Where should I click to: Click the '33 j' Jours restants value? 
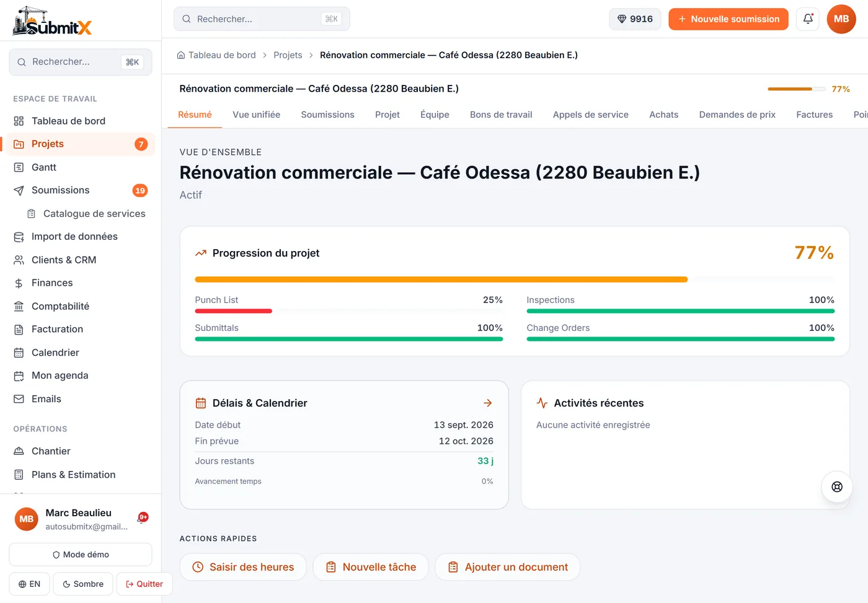pyautogui.click(x=485, y=461)
